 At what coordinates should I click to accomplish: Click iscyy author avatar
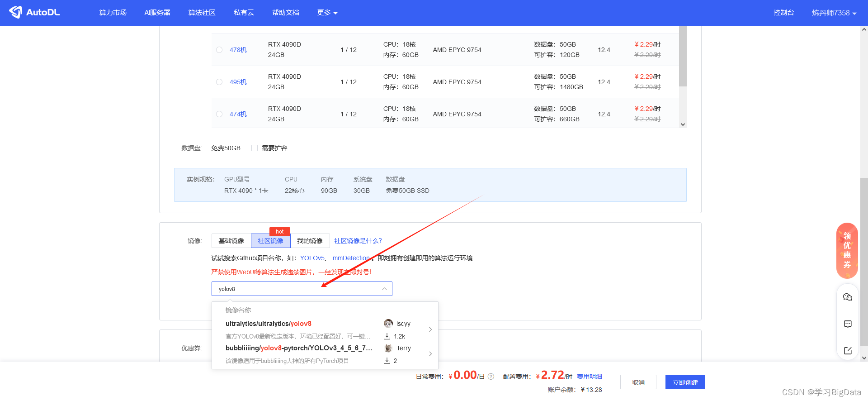388,323
